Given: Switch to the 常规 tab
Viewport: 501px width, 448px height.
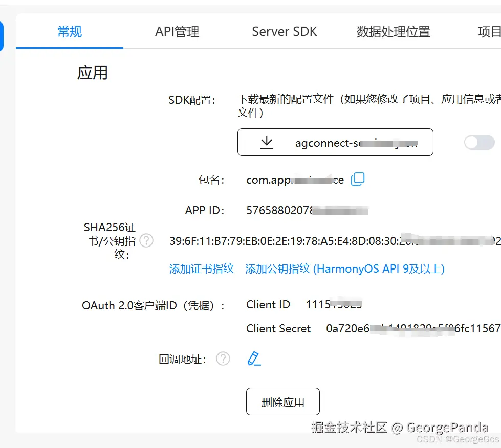Looking at the screenshot, I should [x=70, y=32].
